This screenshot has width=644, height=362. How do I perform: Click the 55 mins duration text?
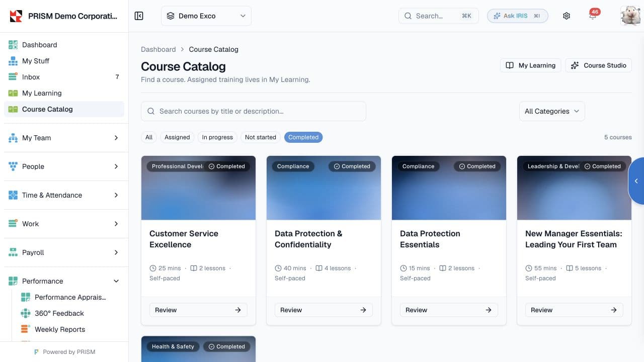pyautogui.click(x=545, y=268)
